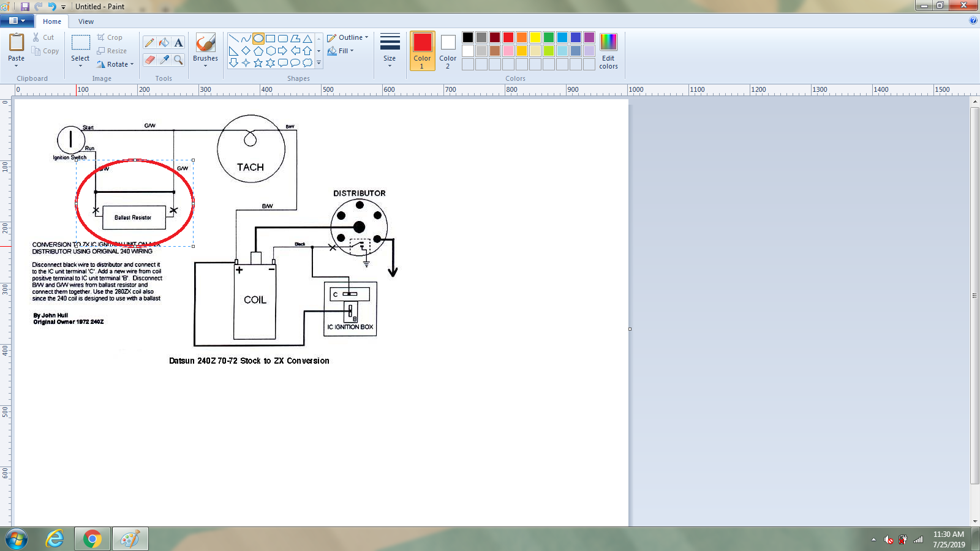Image resolution: width=980 pixels, height=551 pixels.
Task: Choose the Cloud callout shape
Action: 307,62
